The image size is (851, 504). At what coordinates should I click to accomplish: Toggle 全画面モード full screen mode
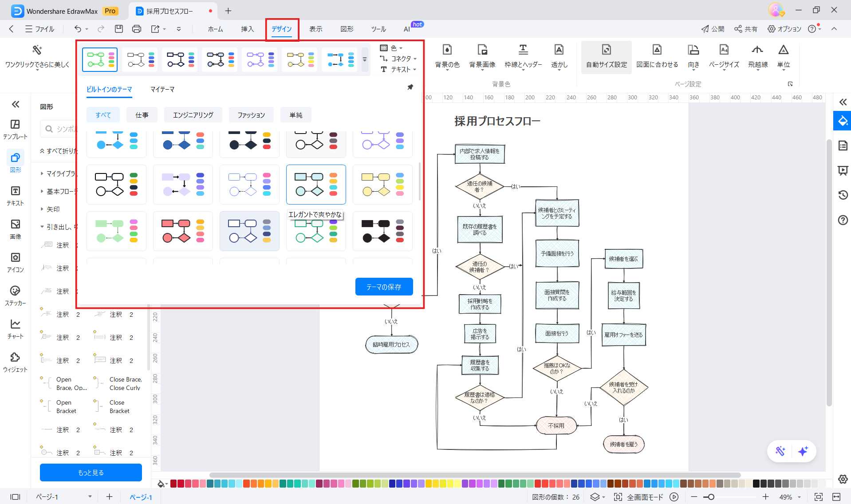[x=638, y=497]
